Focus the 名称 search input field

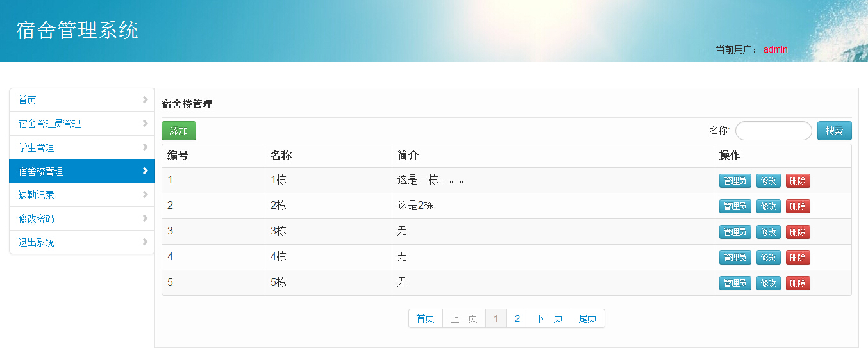pyautogui.click(x=773, y=131)
